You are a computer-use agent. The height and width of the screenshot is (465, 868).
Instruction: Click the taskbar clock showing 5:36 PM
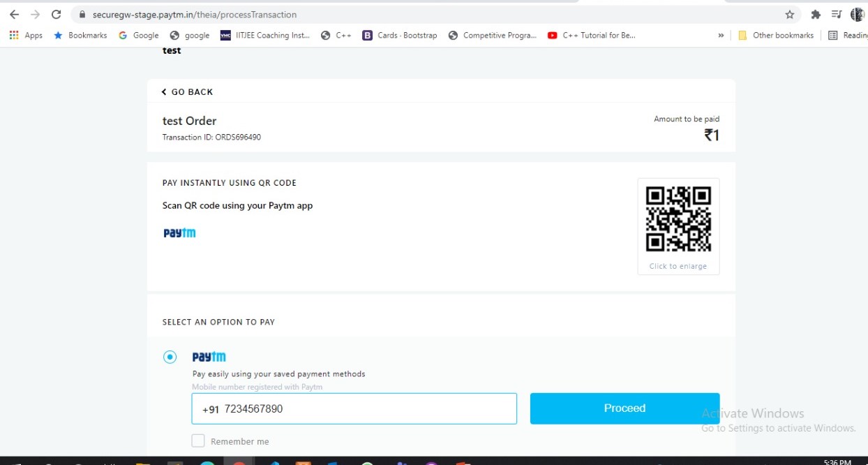(x=837, y=462)
